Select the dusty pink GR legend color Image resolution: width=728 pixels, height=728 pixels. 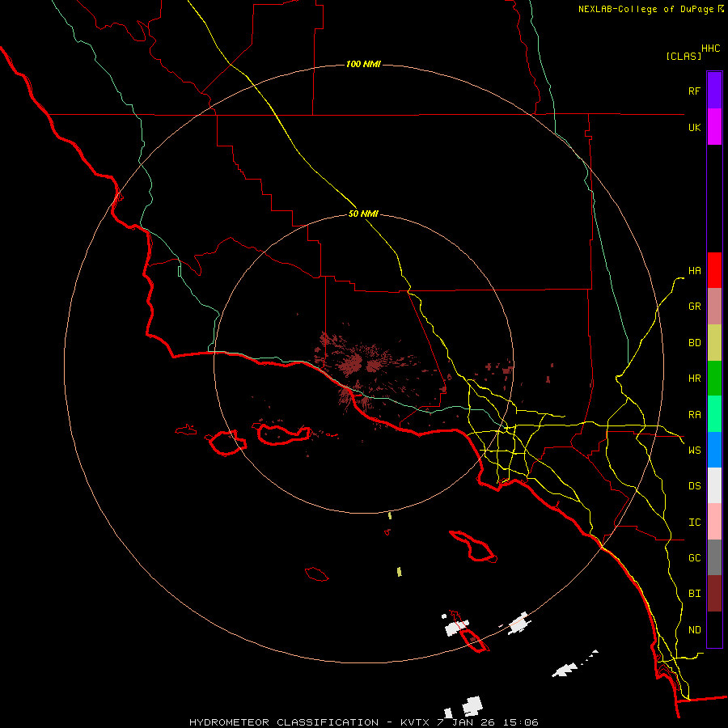pyautogui.click(x=714, y=306)
